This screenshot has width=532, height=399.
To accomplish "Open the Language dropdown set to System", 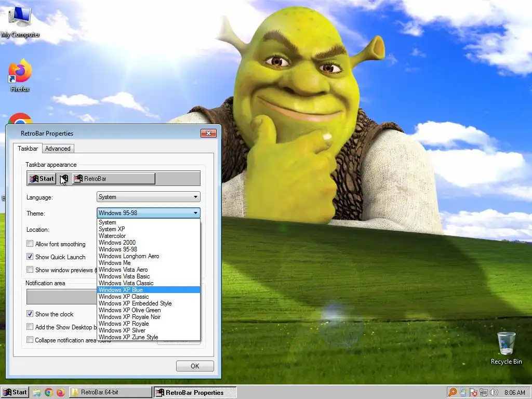I will [148, 197].
